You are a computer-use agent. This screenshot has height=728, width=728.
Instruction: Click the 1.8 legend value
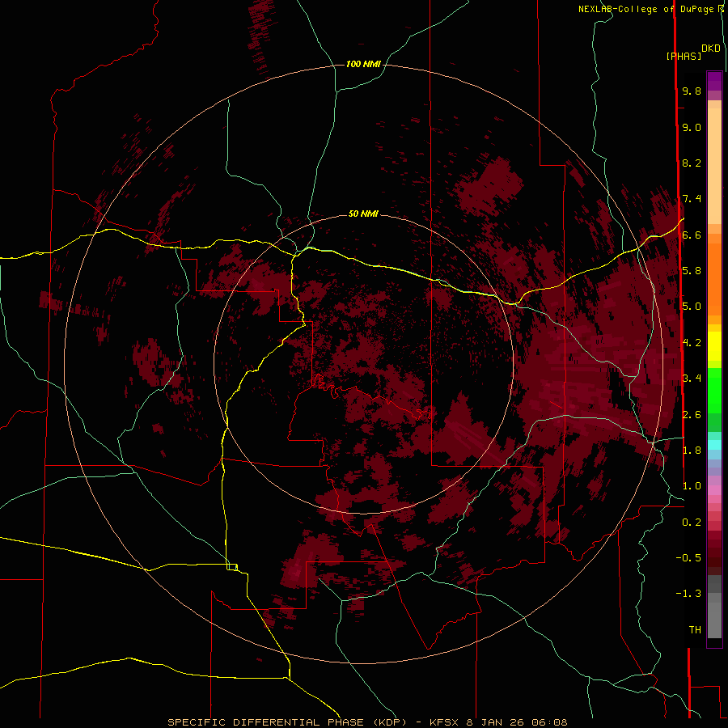click(692, 451)
